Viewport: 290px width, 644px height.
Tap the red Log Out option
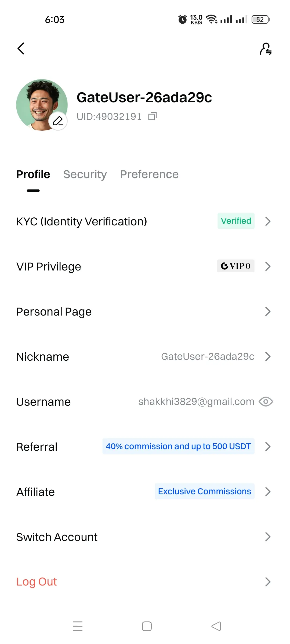[x=37, y=582]
